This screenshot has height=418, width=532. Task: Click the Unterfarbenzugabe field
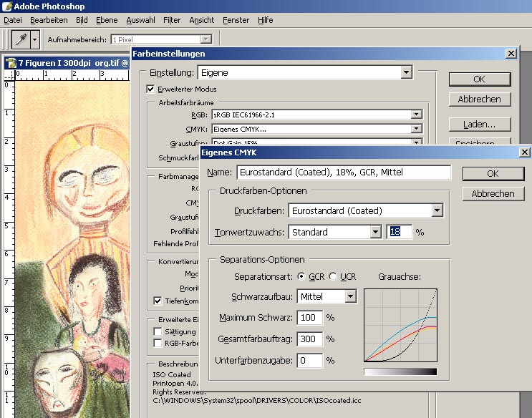pos(309,360)
